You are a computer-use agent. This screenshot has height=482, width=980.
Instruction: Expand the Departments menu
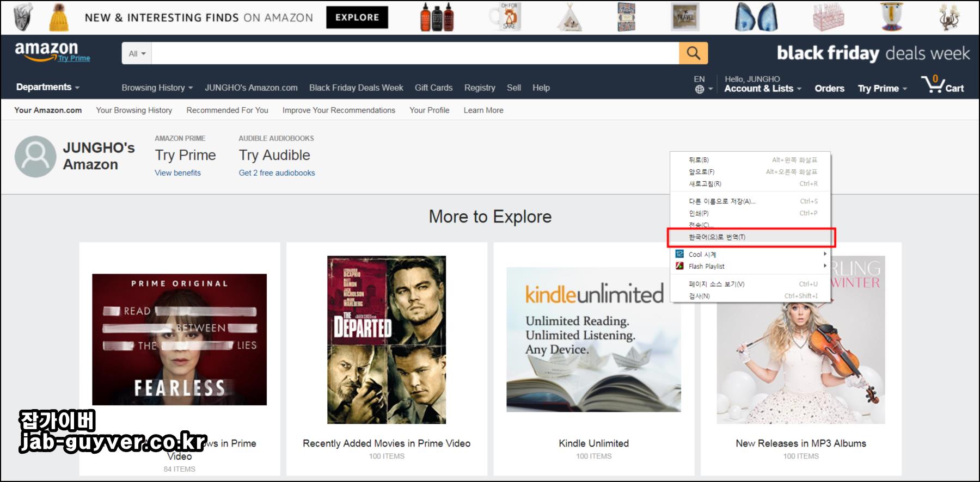(48, 87)
